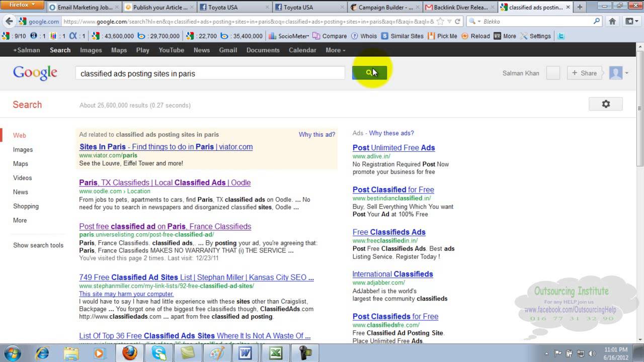Bookmark the page with the star icon
Screen dimensions: 644x362
(440, 22)
